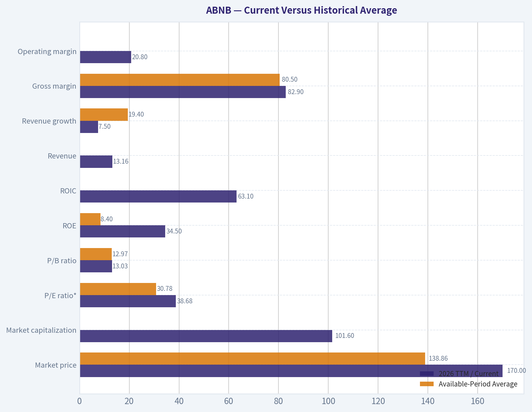Image resolution: width=532 pixels, height=412 pixels.
Task: Click the purple P/B ratio current bar
Action: 96,266
